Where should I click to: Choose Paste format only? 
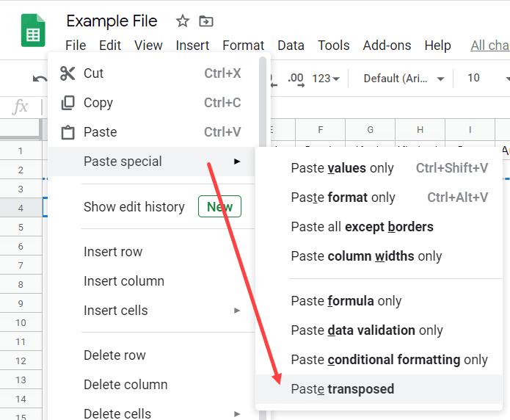pyautogui.click(x=379, y=198)
